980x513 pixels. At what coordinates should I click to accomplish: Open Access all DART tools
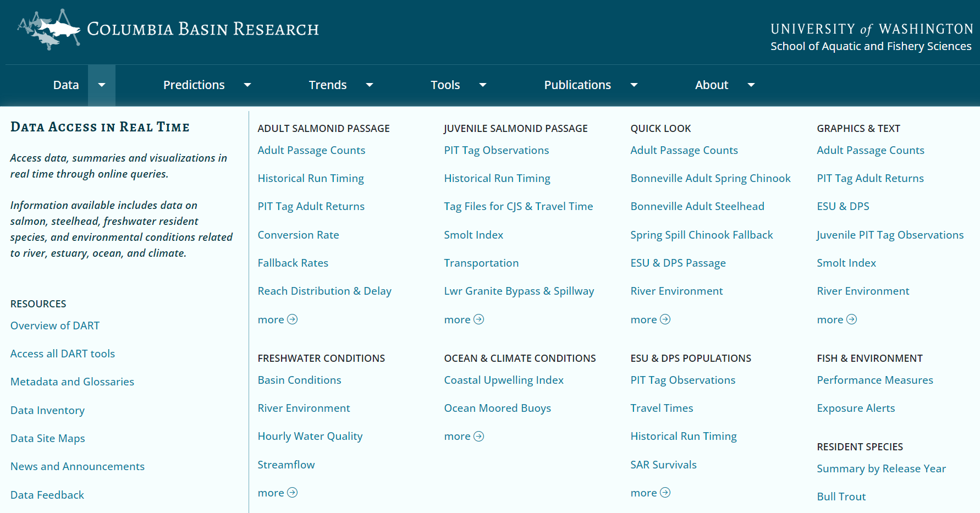pyautogui.click(x=63, y=354)
